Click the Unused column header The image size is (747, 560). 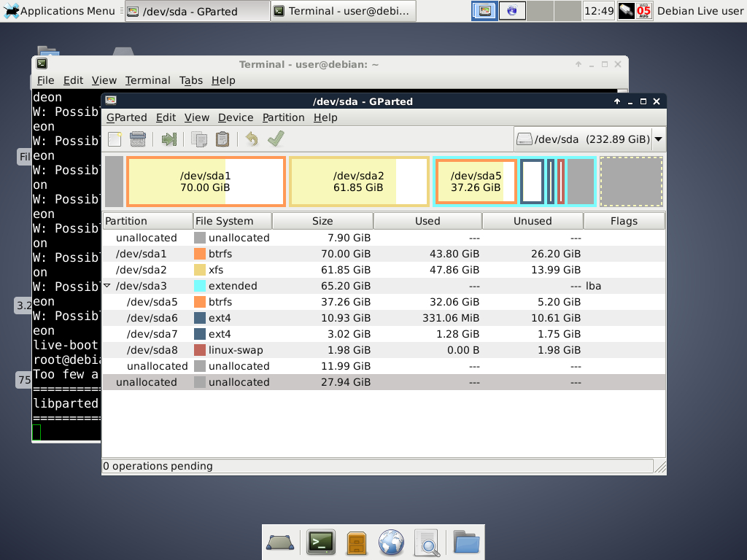(533, 221)
